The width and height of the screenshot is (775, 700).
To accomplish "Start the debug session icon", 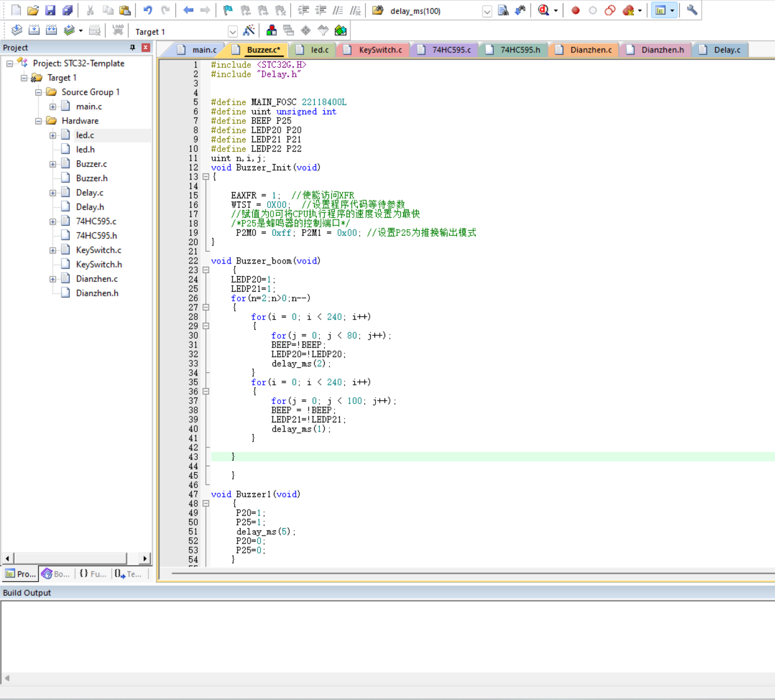I will click(544, 11).
